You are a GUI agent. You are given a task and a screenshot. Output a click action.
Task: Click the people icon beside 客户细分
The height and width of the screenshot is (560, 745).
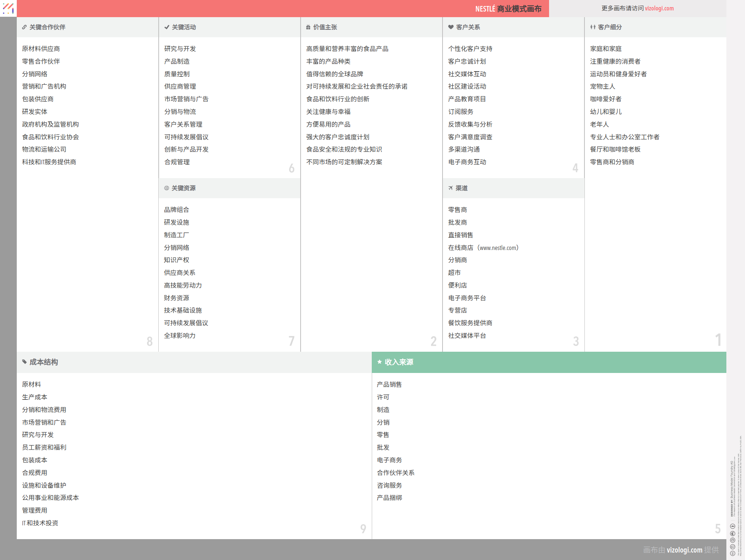coord(593,27)
